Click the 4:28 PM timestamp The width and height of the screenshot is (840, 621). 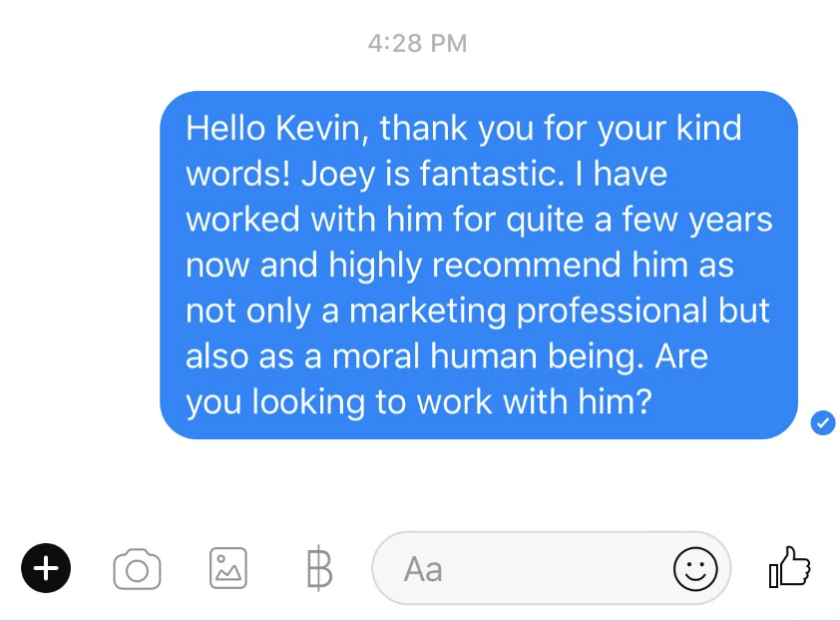coord(417,43)
